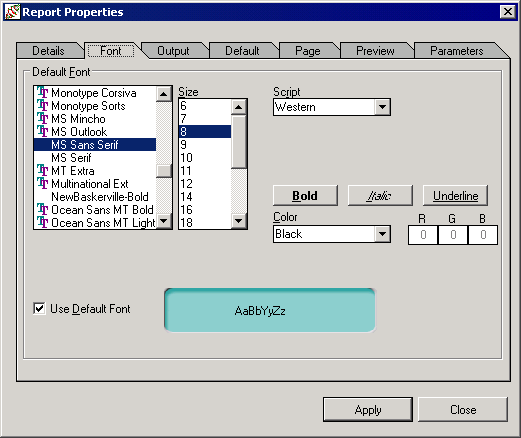This screenshot has width=521, height=438.
Task: Toggle the Use Default Font checkbox
Action: point(39,308)
